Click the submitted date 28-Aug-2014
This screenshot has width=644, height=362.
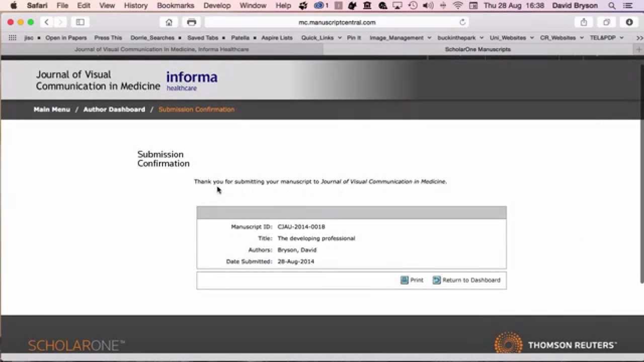tap(296, 261)
